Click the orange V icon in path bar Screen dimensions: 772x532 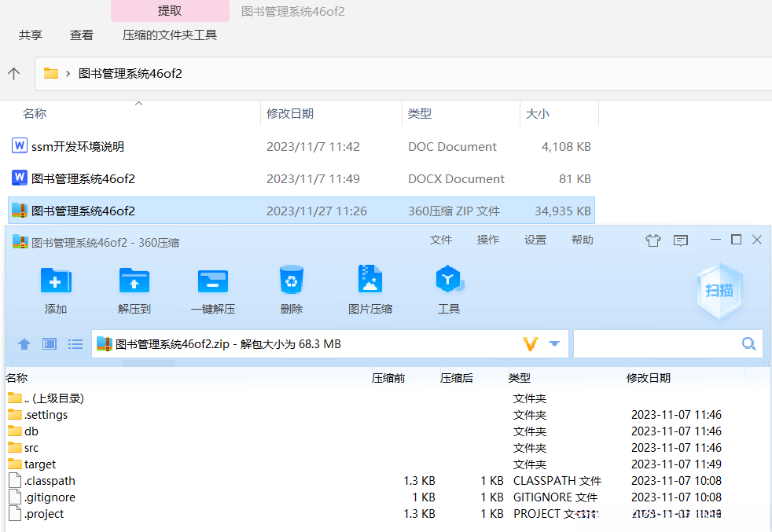530,343
